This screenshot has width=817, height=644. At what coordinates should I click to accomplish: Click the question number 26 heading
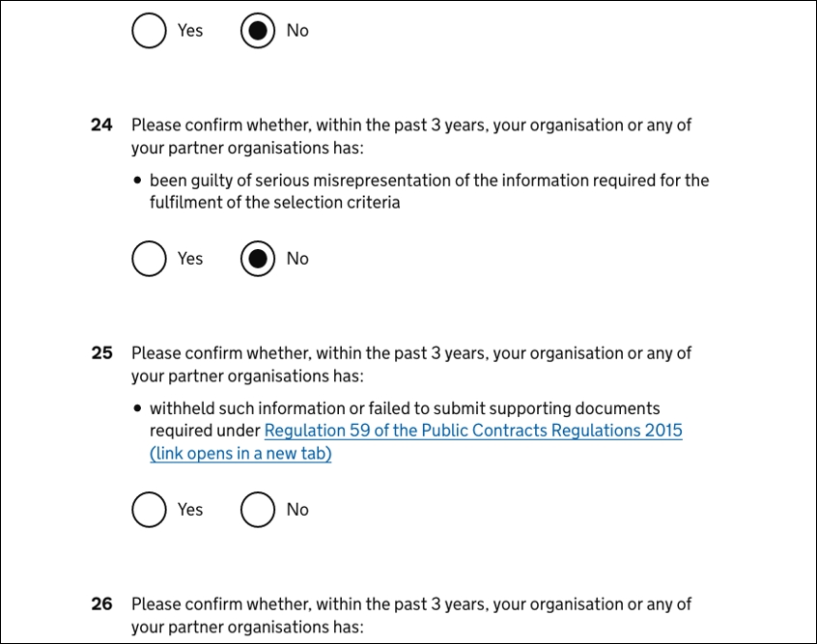(x=101, y=604)
